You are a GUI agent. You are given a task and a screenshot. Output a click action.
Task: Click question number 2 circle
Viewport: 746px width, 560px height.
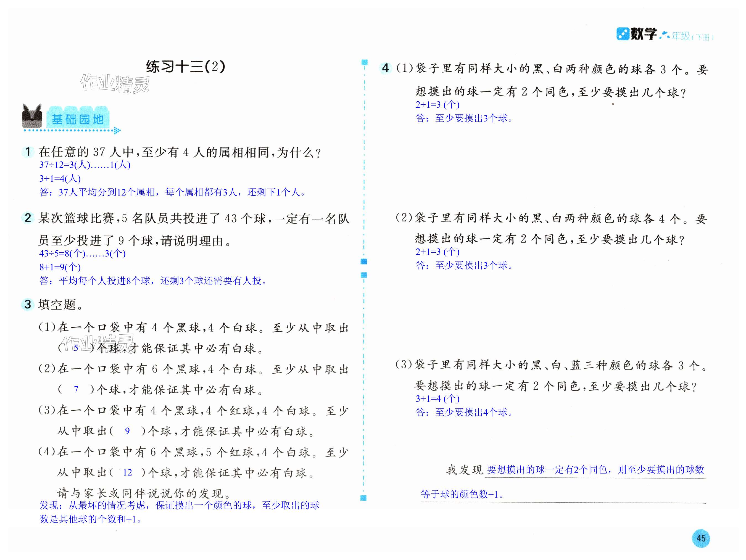(x=28, y=218)
